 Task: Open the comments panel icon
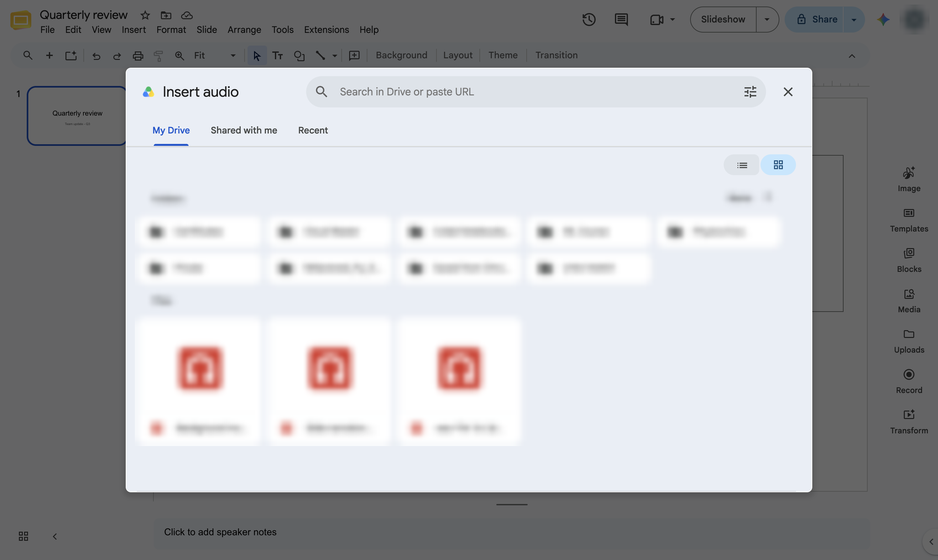pyautogui.click(x=621, y=19)
